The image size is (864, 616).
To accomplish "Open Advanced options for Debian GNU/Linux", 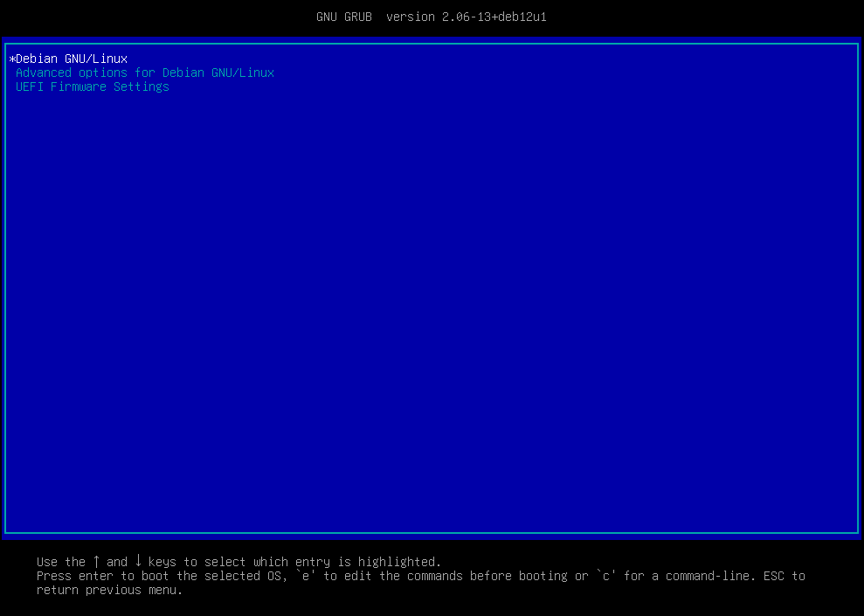I will tap(145, 73).
